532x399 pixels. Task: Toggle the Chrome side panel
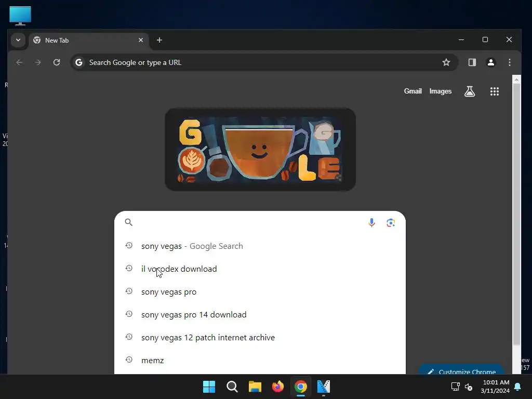472,62
